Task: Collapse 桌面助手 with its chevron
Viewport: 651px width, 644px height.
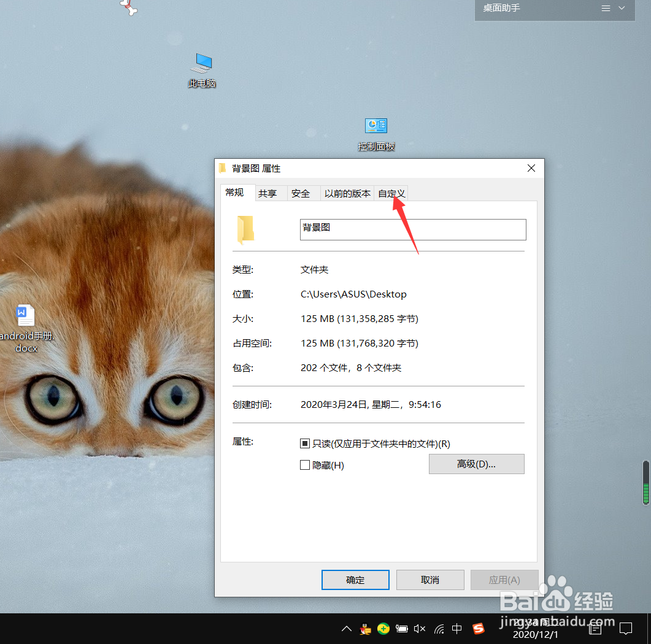Action: coord(621,9)
